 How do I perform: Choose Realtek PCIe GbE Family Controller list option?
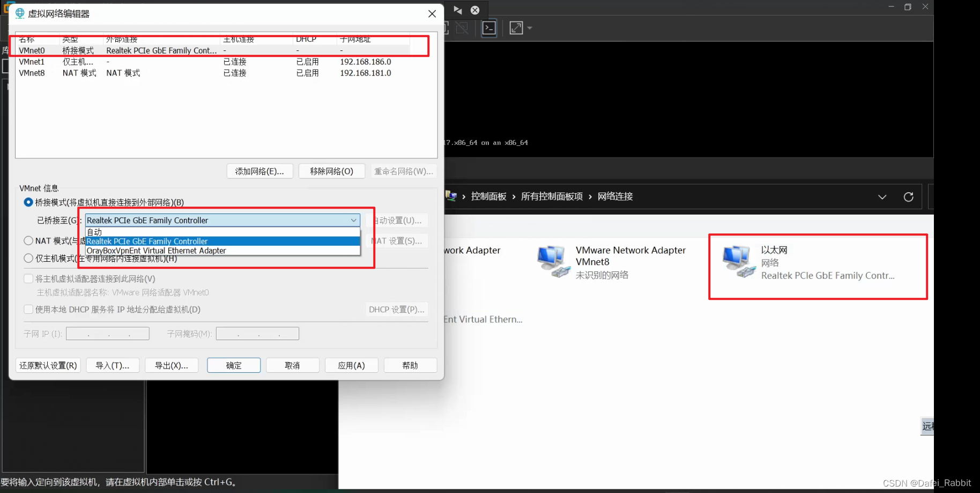click(222, 241)
